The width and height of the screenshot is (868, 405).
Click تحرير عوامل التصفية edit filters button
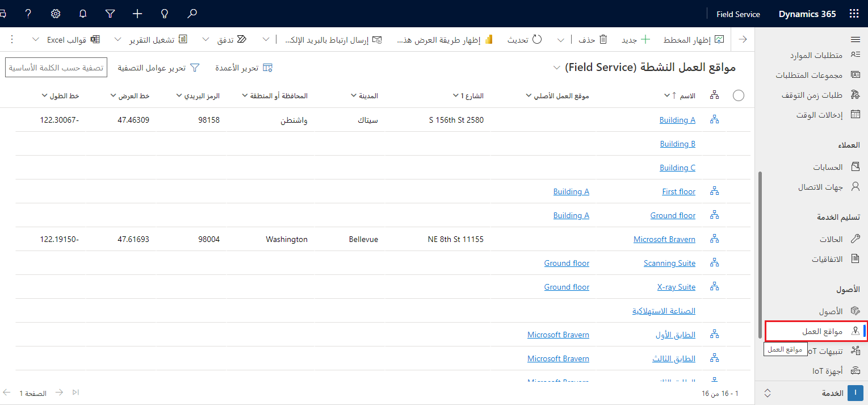[x=159, y=68]
